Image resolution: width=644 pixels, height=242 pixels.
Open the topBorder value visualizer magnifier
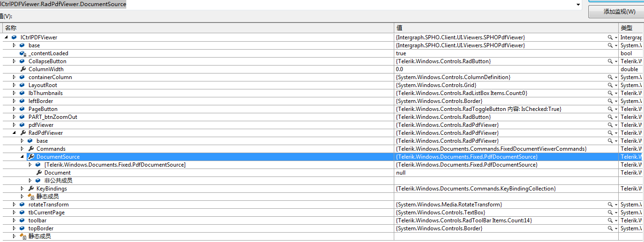(x=610, y=228)
